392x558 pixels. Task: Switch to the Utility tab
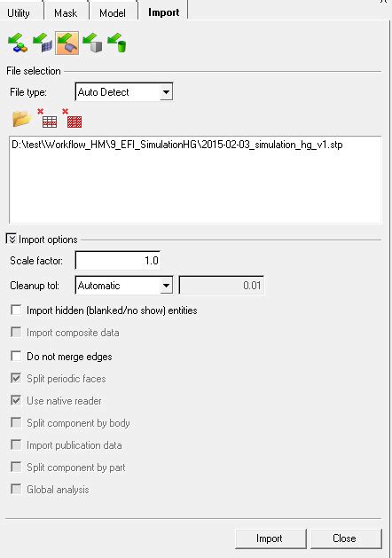point(19,13)
